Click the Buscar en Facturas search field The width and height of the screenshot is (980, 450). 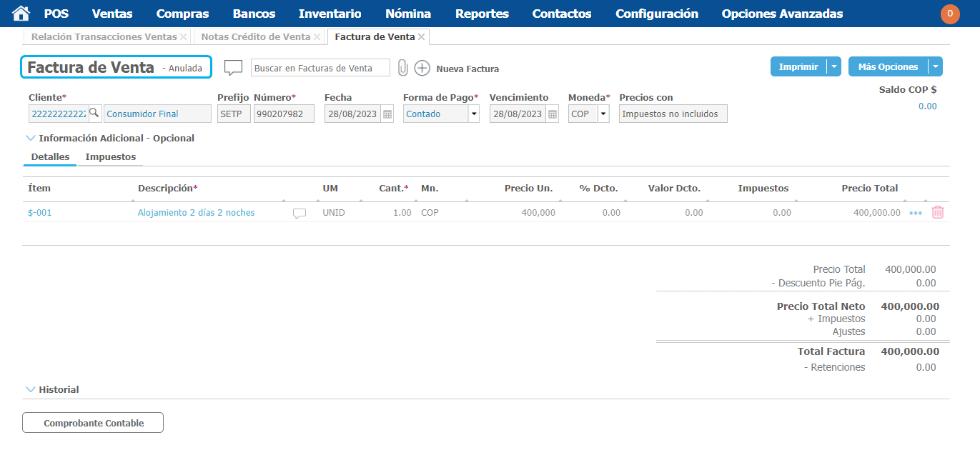tap(320, 68)
